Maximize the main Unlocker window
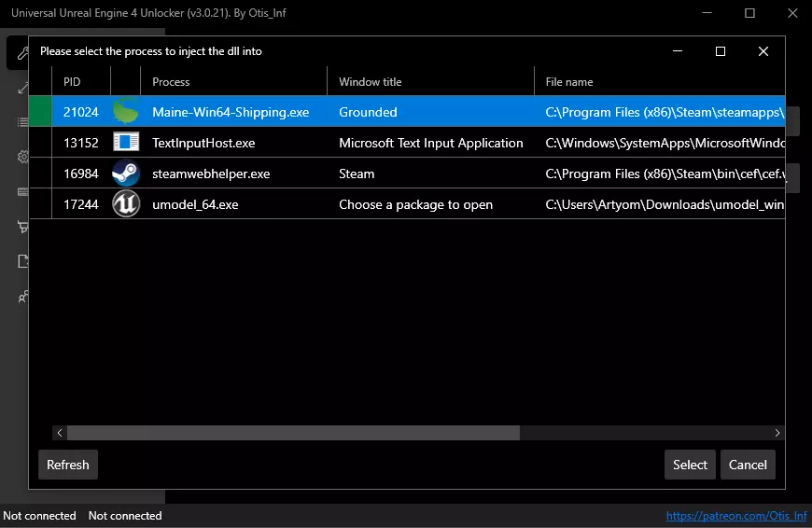 tap(749, 13)
